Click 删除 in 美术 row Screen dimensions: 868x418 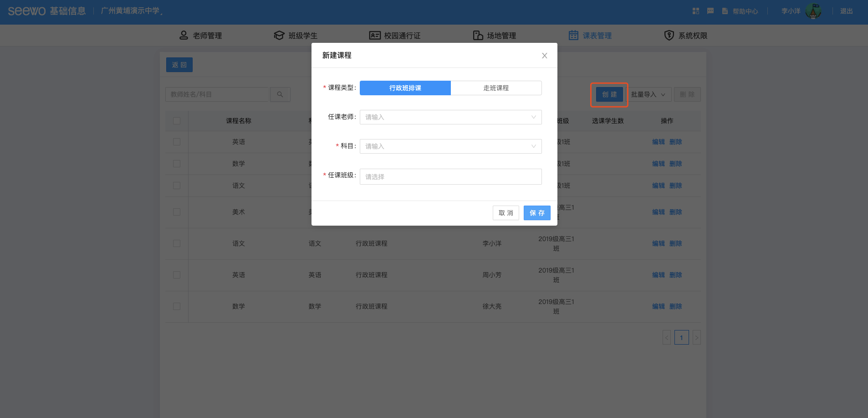tap(676, 212)
